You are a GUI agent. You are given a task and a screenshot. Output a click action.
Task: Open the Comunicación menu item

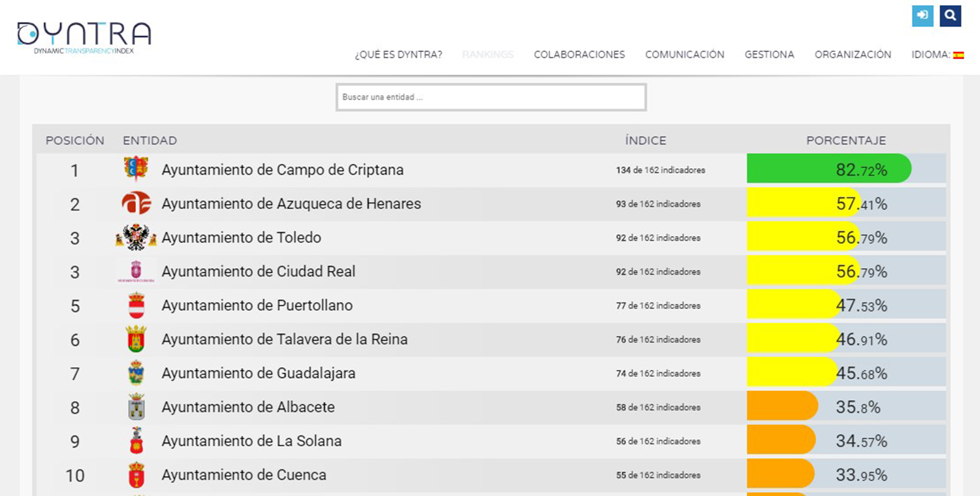pos(684,55)
